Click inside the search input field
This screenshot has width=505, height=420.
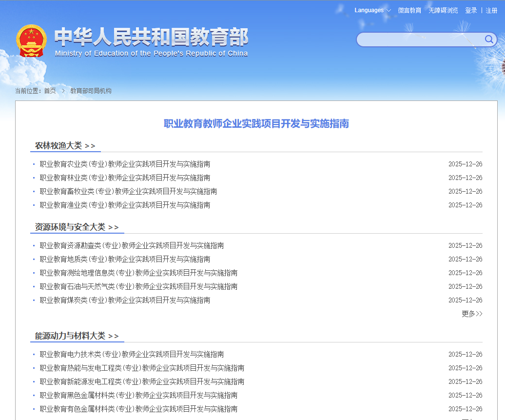tap(419, 40)
